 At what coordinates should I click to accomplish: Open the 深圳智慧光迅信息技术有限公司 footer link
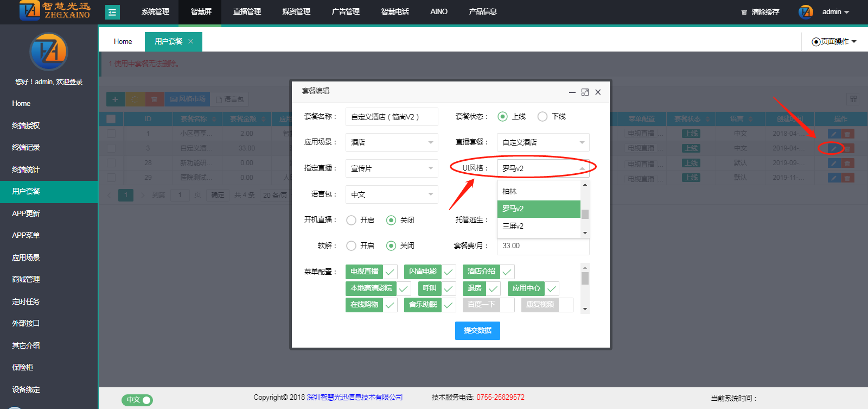(x=355, y=397)
